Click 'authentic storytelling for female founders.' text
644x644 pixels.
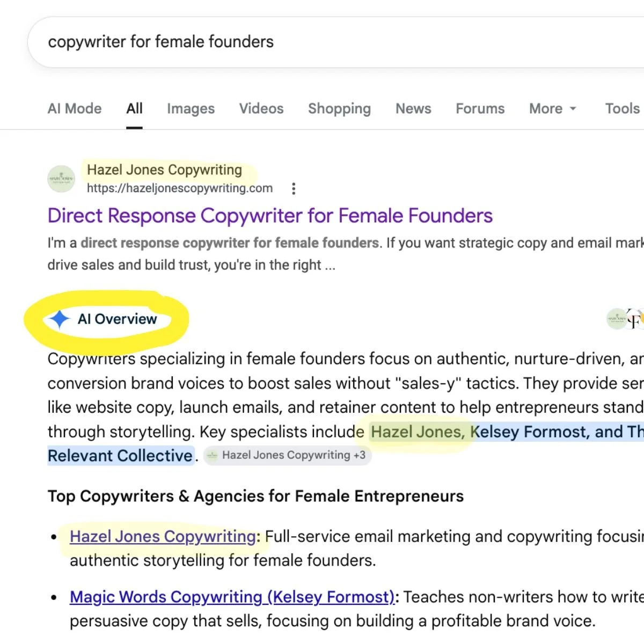pyautogui.click(x=223, y=561)
